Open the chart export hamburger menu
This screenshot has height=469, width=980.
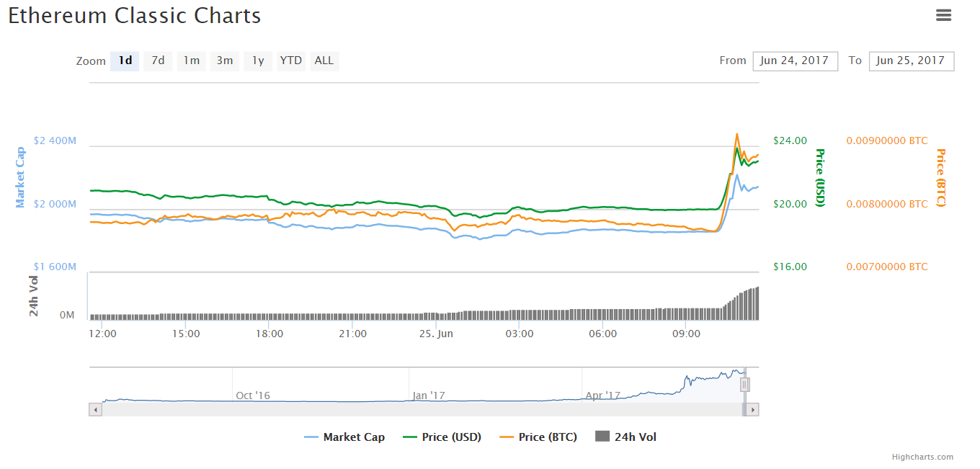point(943,14)
